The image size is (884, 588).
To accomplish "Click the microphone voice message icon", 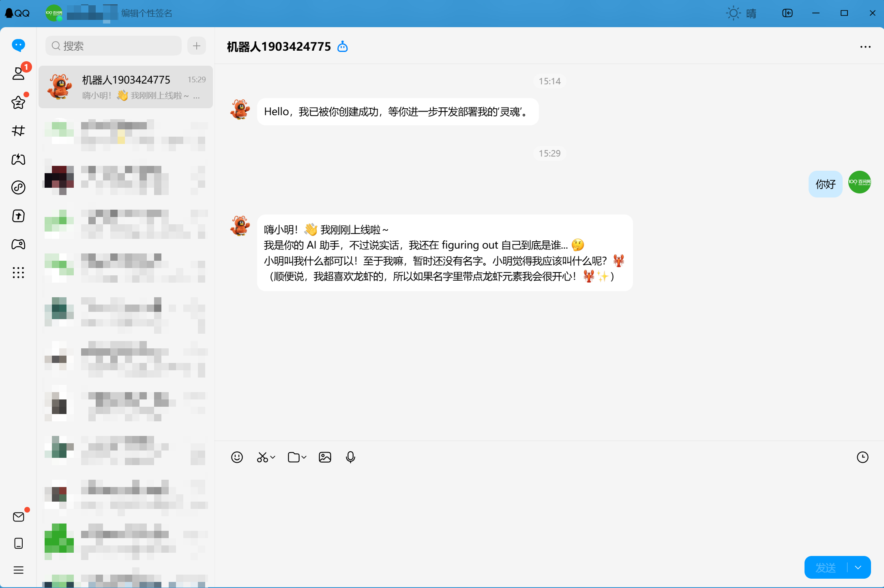I will [x=350, y=457].
